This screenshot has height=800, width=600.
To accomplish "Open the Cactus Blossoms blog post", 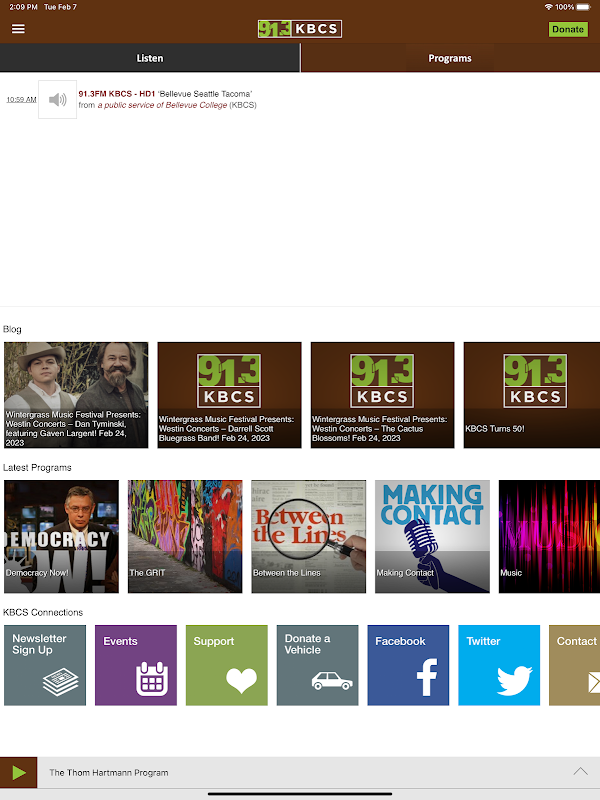I will [382, 395].
